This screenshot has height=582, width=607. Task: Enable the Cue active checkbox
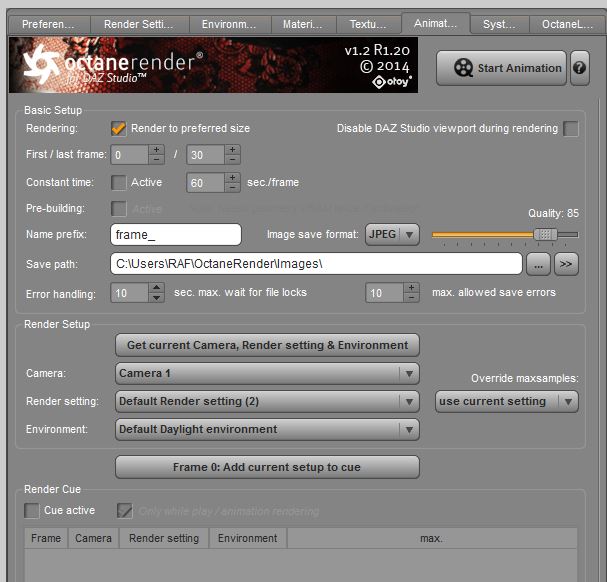tap(32, 510)
